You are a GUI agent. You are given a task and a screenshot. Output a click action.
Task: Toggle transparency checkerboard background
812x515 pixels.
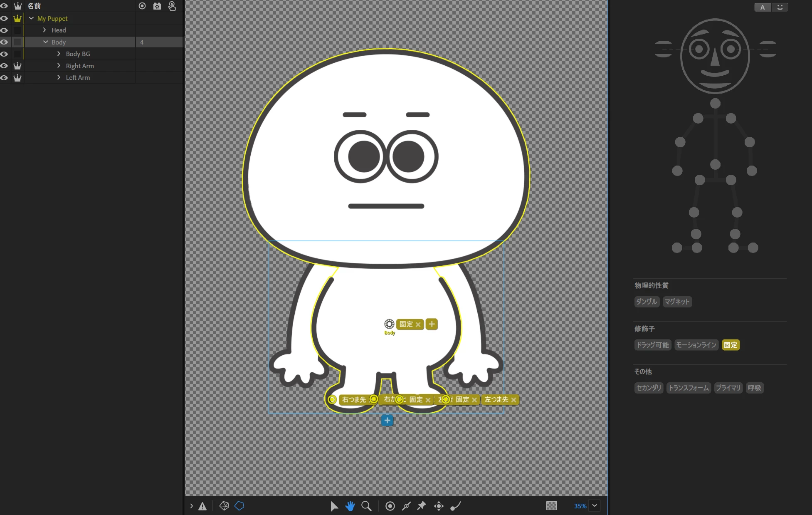[551, 506]
